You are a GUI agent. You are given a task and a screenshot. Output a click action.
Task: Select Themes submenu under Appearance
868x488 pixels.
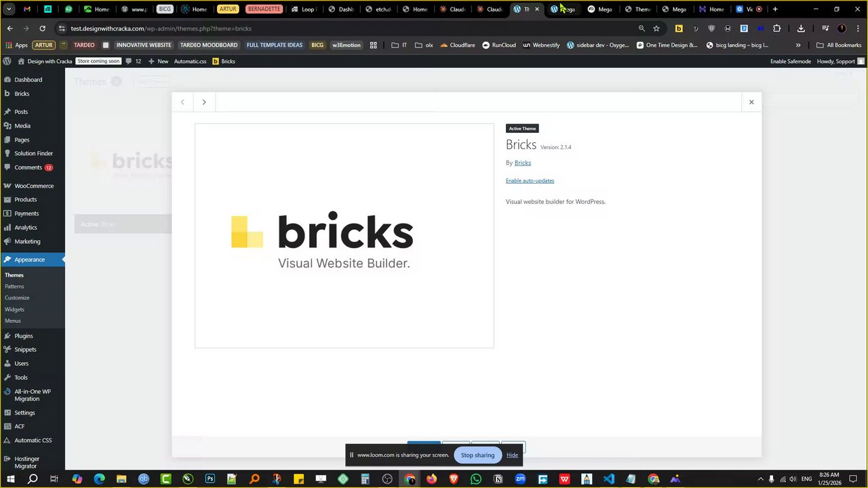(14, 275)
